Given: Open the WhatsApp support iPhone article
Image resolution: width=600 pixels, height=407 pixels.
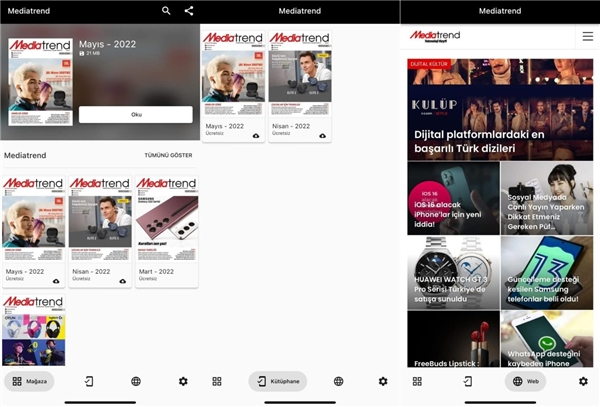Looking at the screenshot, I should [547, 339].
